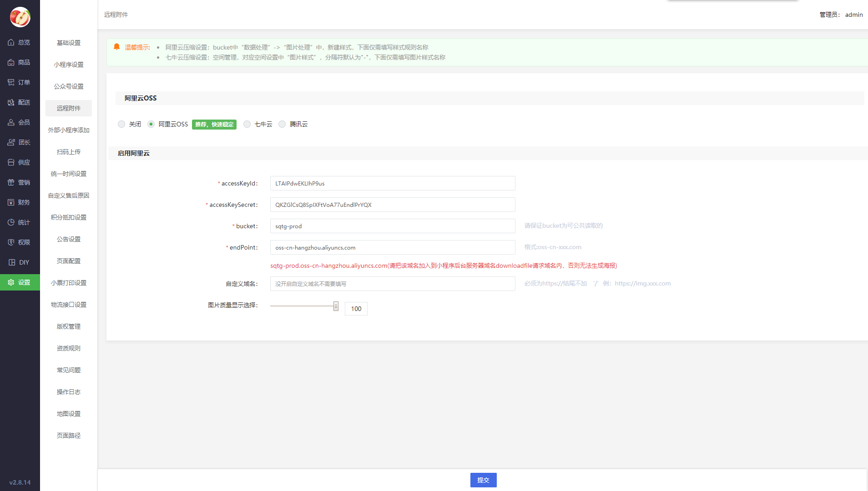
Task: Open the 营销 marketing gift icon
Action: [x=11, y=182]
